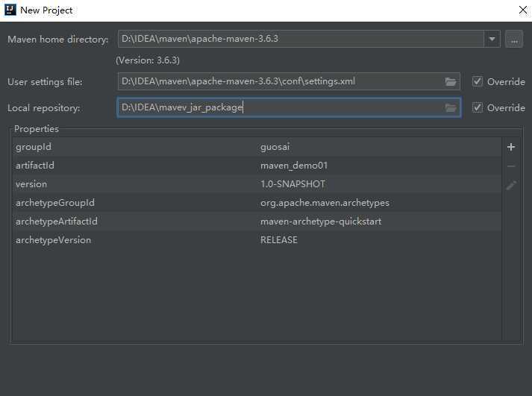Focus the Local repository path field
Viewport: 532px width, 396px height.
[289, 107]
